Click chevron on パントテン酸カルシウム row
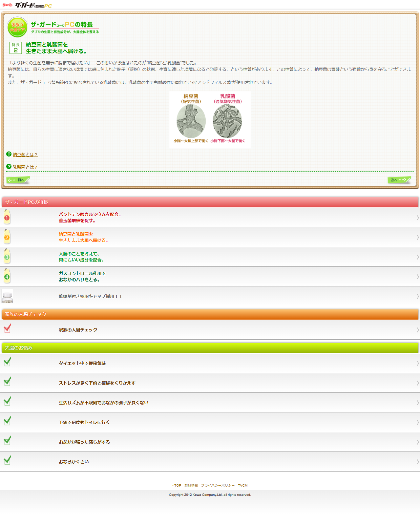The height and width of the screenshot is (525, 420). [x=418, y=218]
